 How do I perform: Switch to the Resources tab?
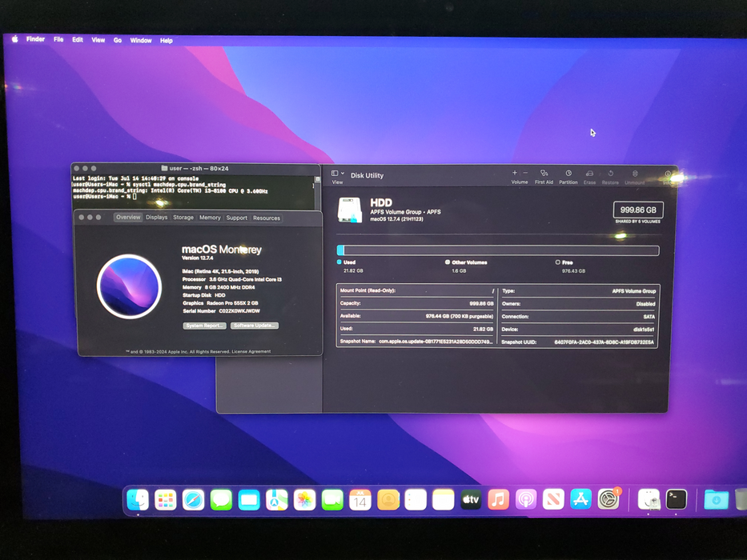[267, 218]
